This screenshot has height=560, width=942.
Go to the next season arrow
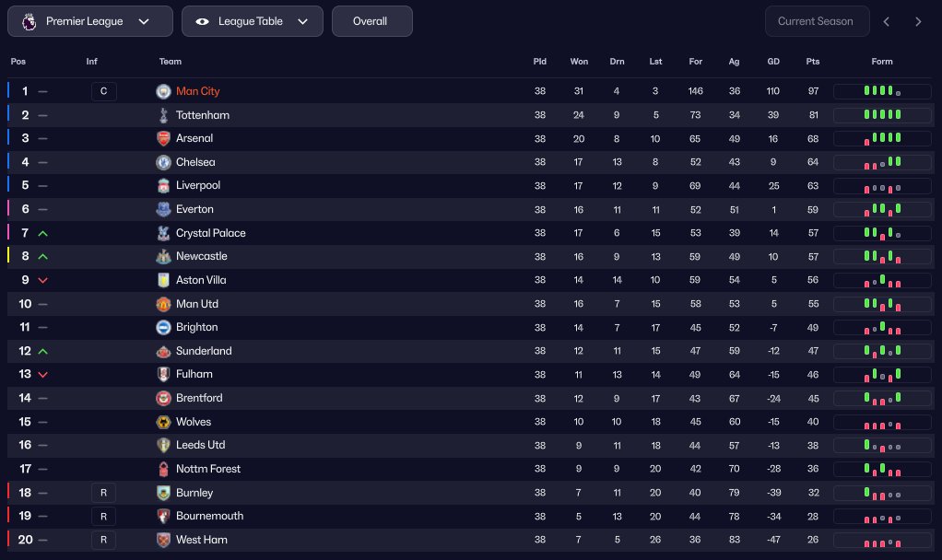pos(918,21)
